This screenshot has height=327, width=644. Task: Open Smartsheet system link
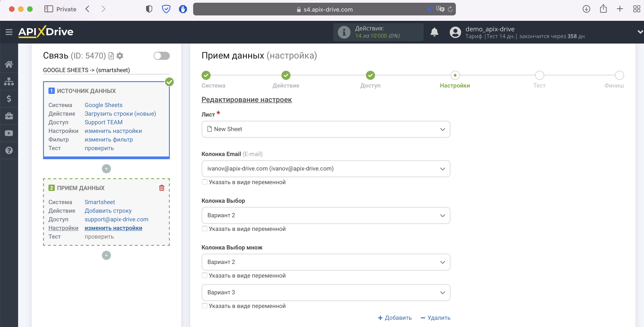point(100,202)
